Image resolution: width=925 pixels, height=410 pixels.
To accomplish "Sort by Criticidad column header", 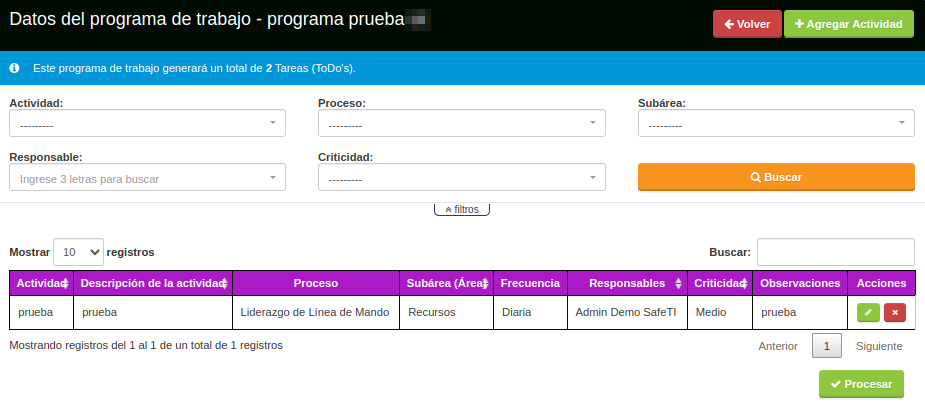I will (x=720, y=283).
